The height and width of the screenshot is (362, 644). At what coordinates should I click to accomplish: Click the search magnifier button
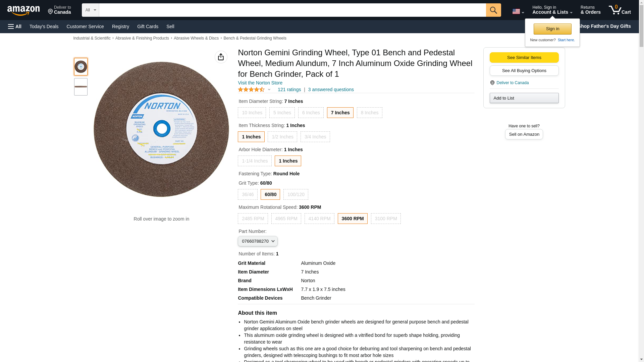coord(493,10)
